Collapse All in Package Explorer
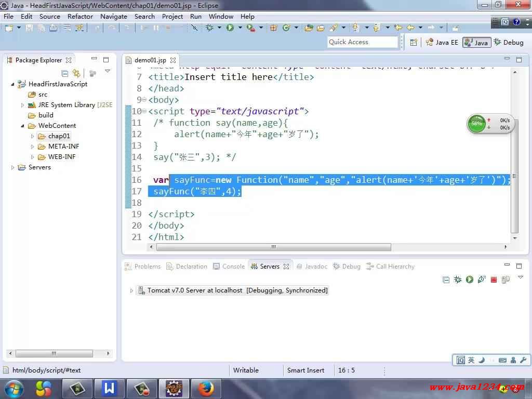This screenshot has height=399, width=532. (x=65, y=73)
